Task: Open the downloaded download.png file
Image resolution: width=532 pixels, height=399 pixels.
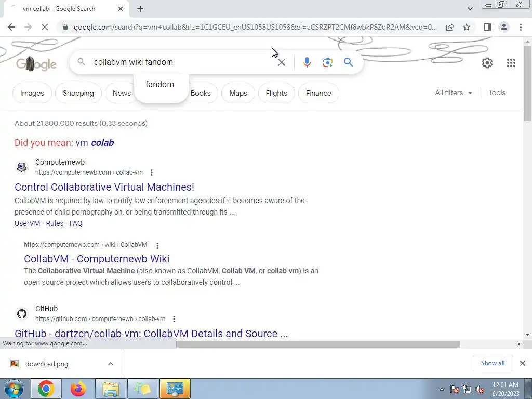Action: (46, 364)
